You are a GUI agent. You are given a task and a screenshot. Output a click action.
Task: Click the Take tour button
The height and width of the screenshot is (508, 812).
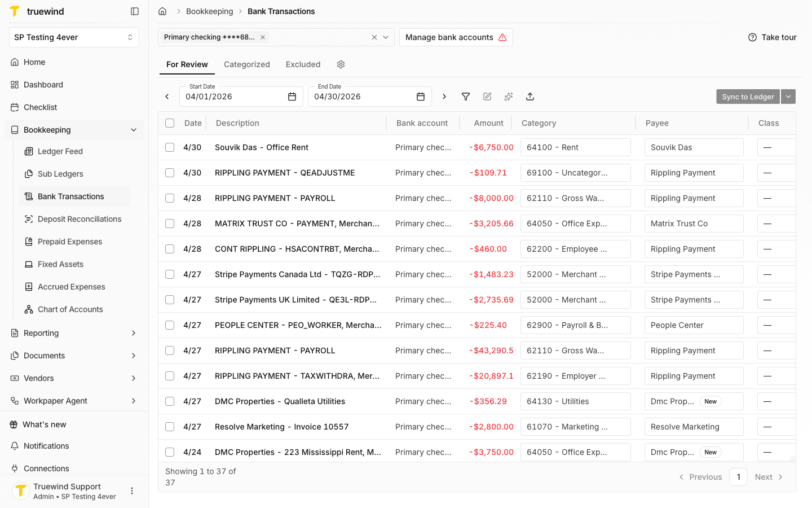click(x=773, y=37)
